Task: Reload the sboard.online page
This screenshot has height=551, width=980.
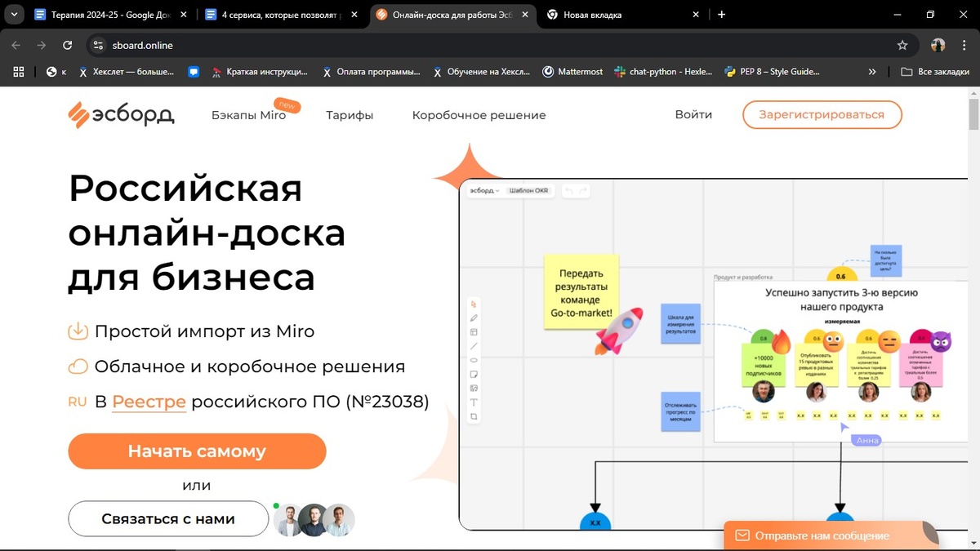Action: (x=68, y=46)
